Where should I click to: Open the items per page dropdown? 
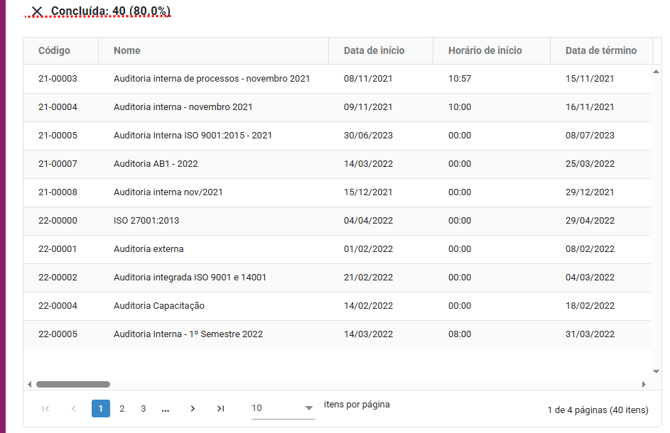[282, 408]
